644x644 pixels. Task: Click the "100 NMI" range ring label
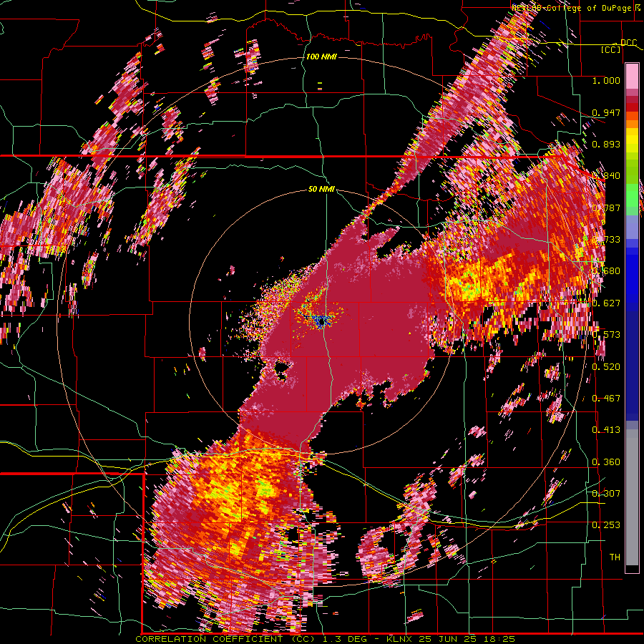(x=321, y=57)
